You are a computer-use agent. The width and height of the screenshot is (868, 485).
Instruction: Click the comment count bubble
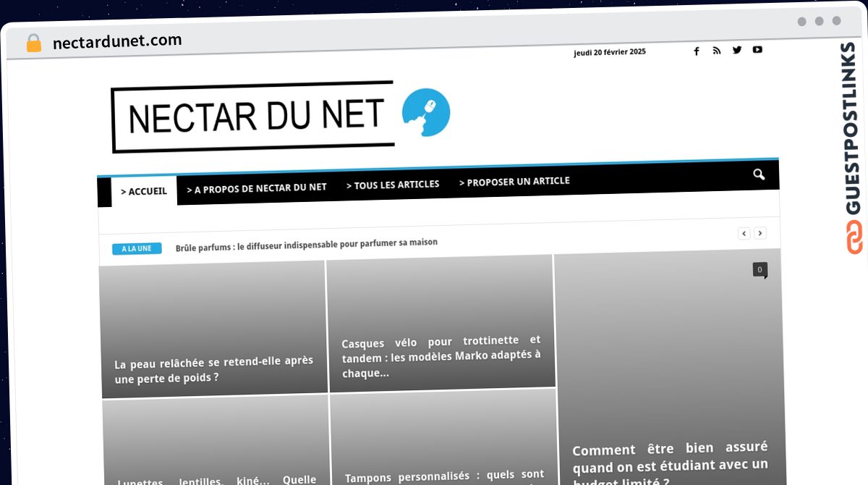759,270
